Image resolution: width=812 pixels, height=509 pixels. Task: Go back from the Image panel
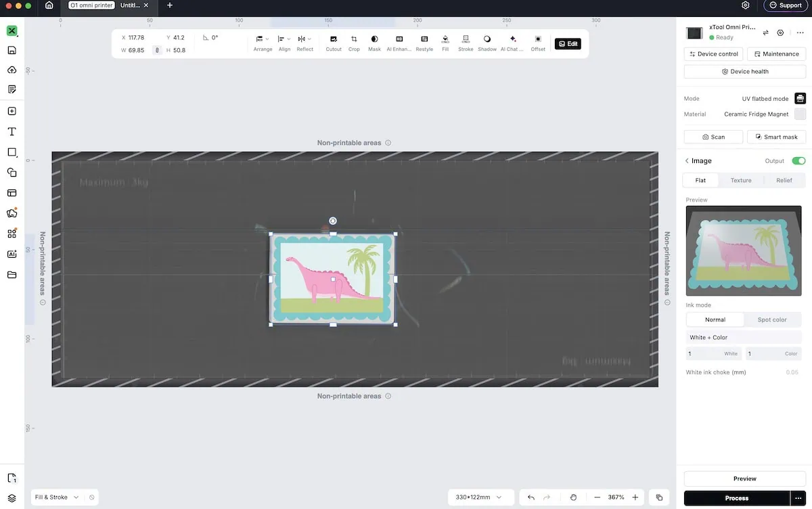click(x=687, y=161)
